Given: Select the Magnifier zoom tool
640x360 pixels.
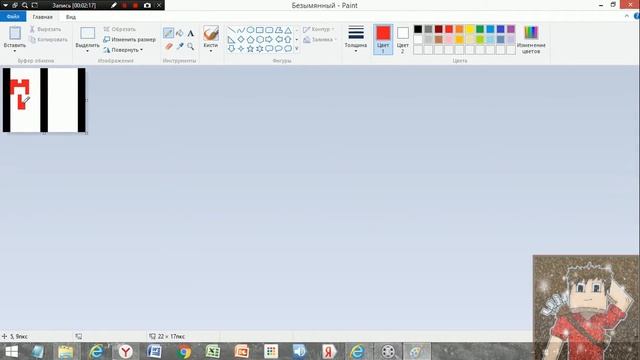Looking at the screenshot, I should 191,47.
